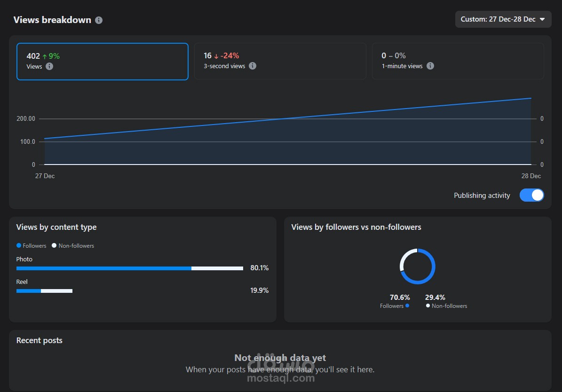Viewport: 562px width, 392px height.
Task: Click the 28 Dec point on chart axis
Action: tap(531, 176)
